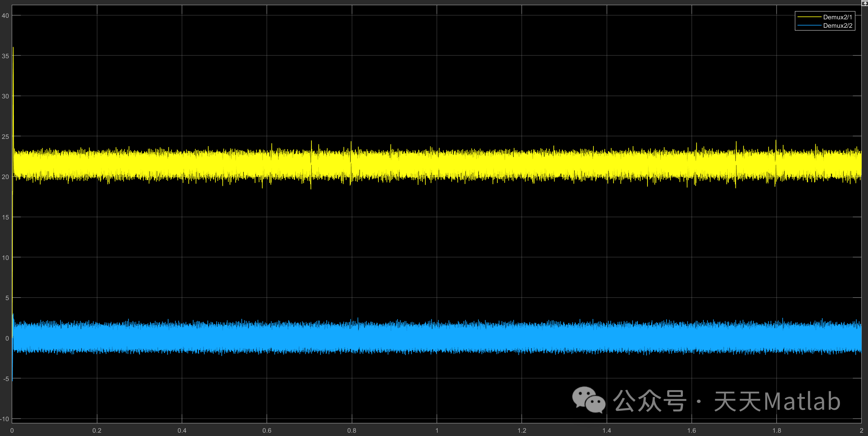The width and height of the screenshot is (868, 436).
Task: Click the x-axis tick label 1
Action: [437, 430]
